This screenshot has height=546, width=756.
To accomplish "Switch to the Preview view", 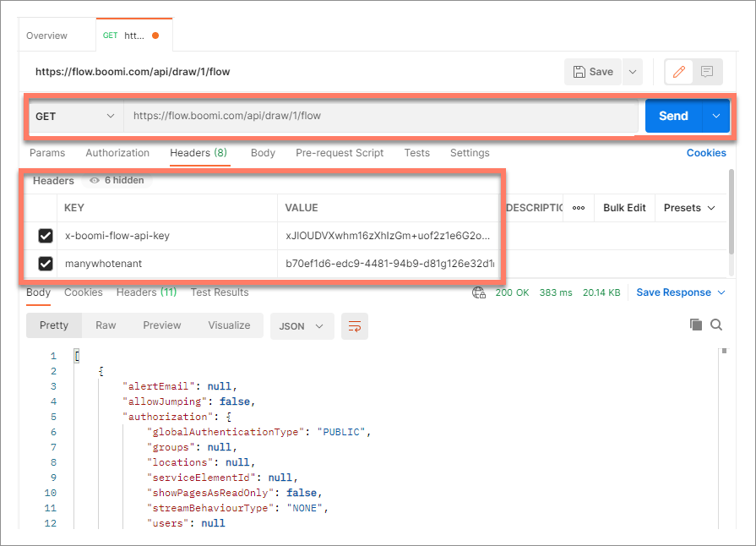I will (x=161, y=325).
